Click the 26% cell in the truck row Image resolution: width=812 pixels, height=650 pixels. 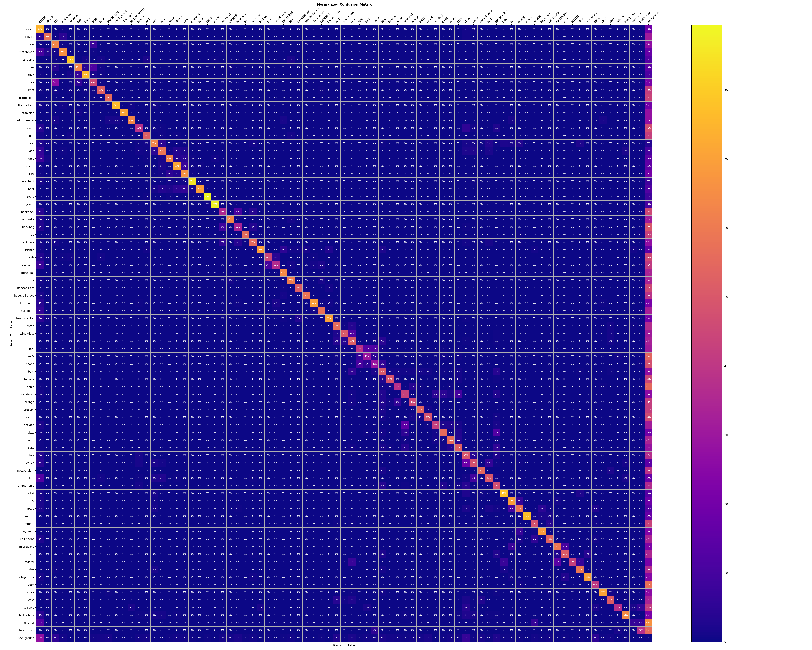coord(55,82)
